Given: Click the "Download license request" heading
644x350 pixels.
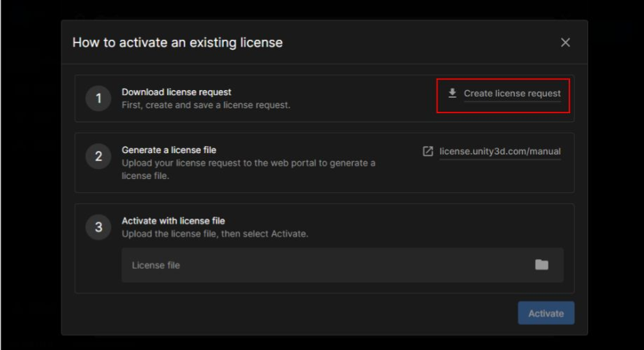Looking at the screenshot, I should coord(177,92).
